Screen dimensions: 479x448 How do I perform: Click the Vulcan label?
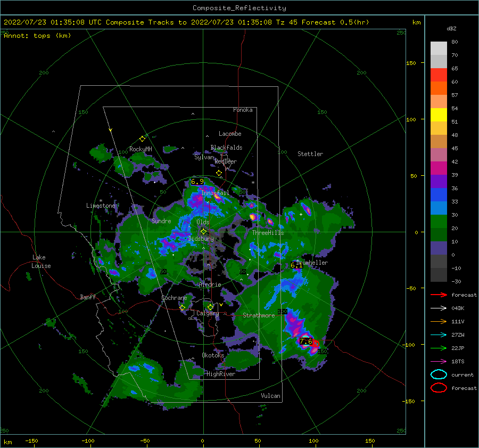click(x=270, y=396)
